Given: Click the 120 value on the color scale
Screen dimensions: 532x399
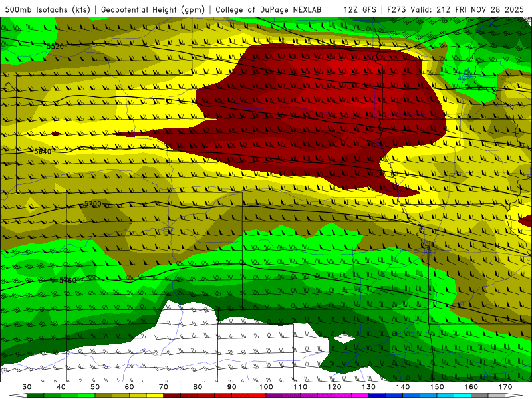Looking at the screenshot, I should pyautogui.click(x=334, y=387).
